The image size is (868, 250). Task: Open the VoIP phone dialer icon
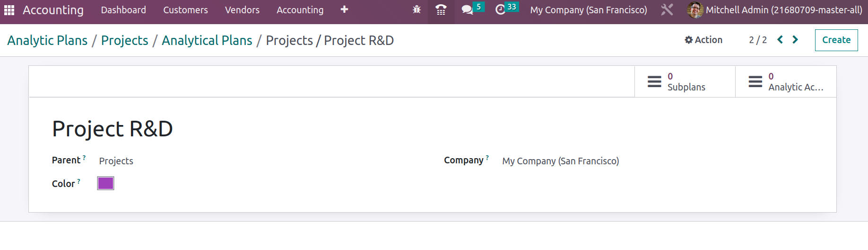coord(441,10)
